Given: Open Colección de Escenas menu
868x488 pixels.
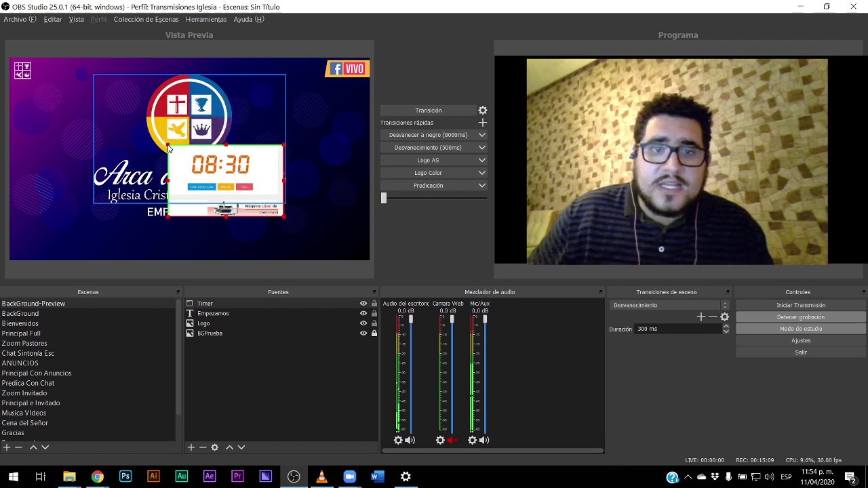Looking at the screenshot, I should click(x=146, y=20).
